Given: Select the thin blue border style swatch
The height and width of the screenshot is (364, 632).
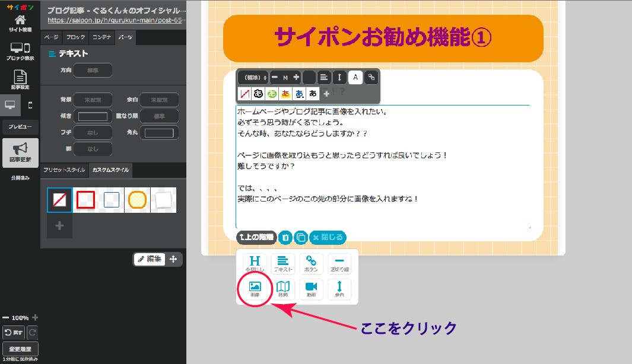Looking at the screenshot, I should [x=111, y=200].
